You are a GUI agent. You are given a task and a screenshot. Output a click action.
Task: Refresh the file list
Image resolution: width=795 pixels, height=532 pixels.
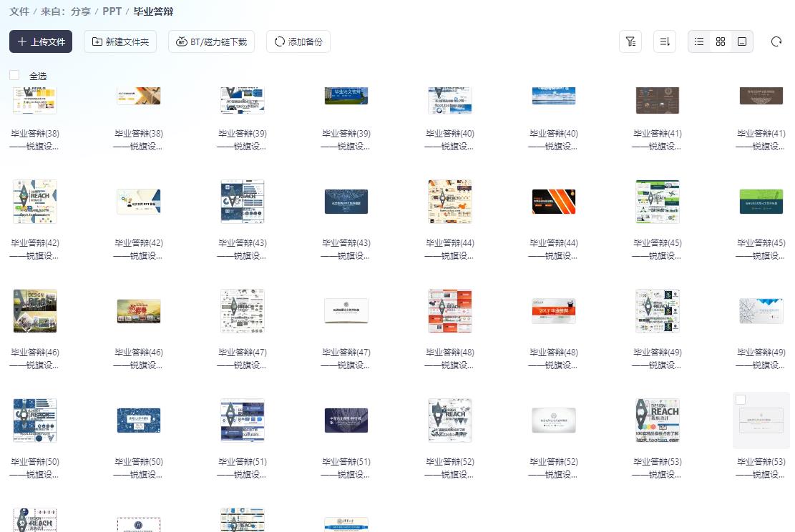[x=776, y=41]
